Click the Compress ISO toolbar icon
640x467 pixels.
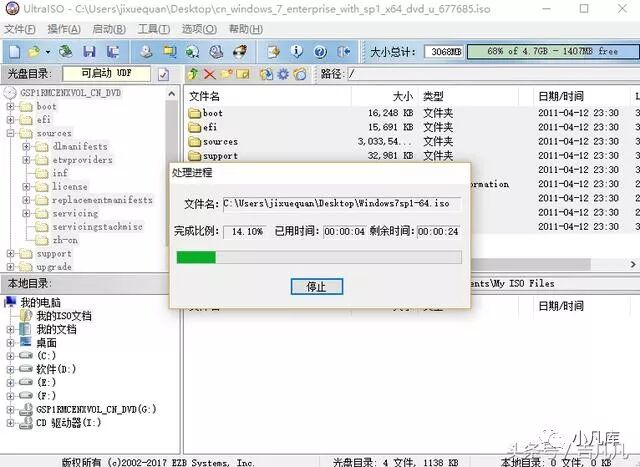[x=192, y=52]
